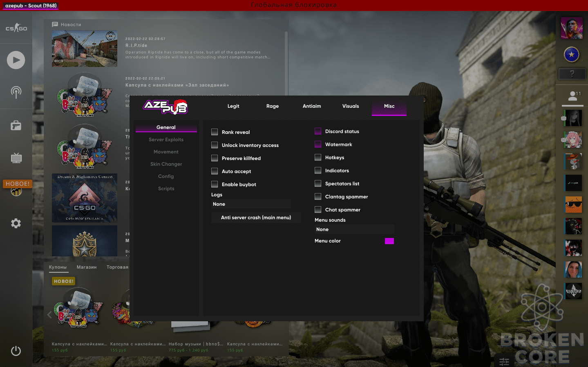Open the sliders icon at bottom right
Image resolution: width=588 pixels, height=367 pixels.
tap(504, 361)
